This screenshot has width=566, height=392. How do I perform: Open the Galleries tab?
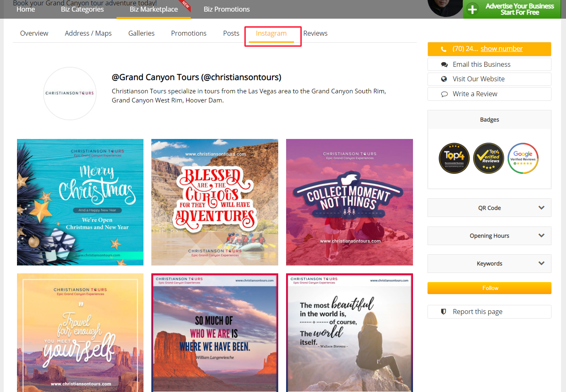click(x=141, y=33)
